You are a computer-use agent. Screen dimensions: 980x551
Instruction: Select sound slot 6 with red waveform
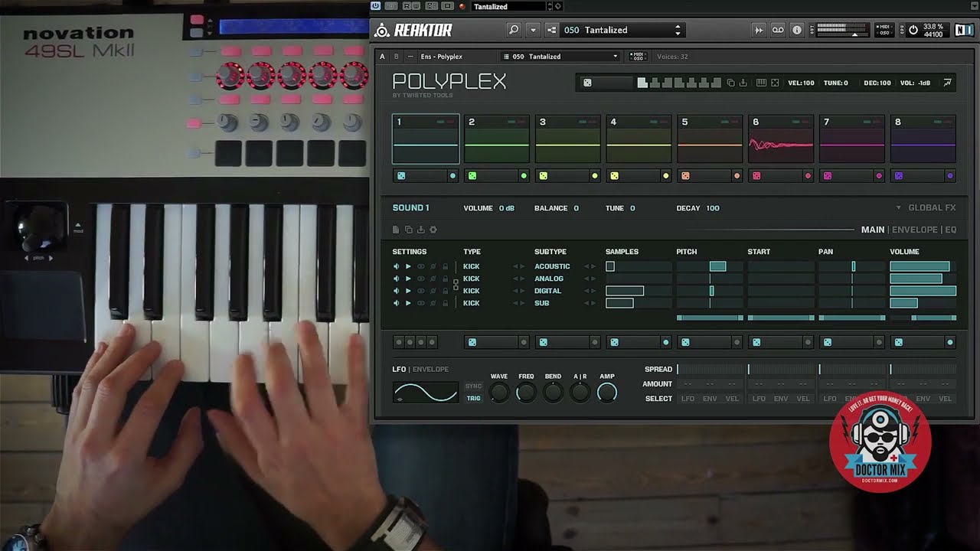780,139
